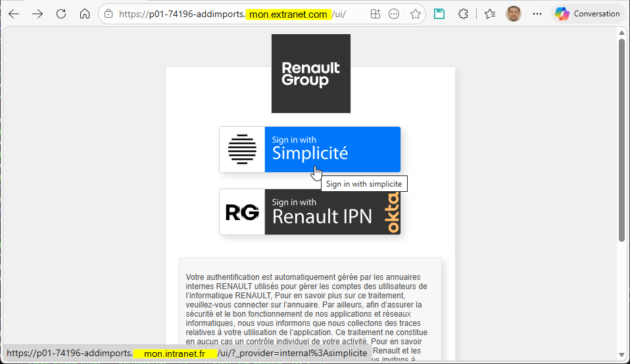The height and width of the screenshot is (364, 630).
Task: Click the 'Votre authentification est automatiquement' paragraph
Action: coord(306,319)
